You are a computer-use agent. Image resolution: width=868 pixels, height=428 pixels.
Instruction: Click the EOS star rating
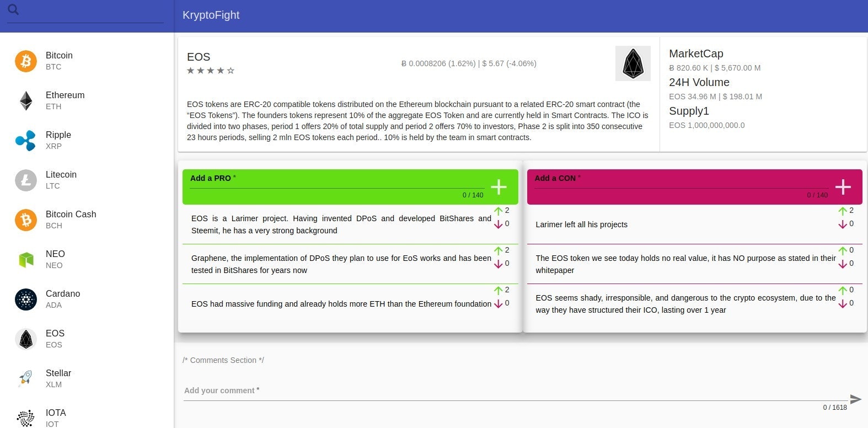[211, 71]
